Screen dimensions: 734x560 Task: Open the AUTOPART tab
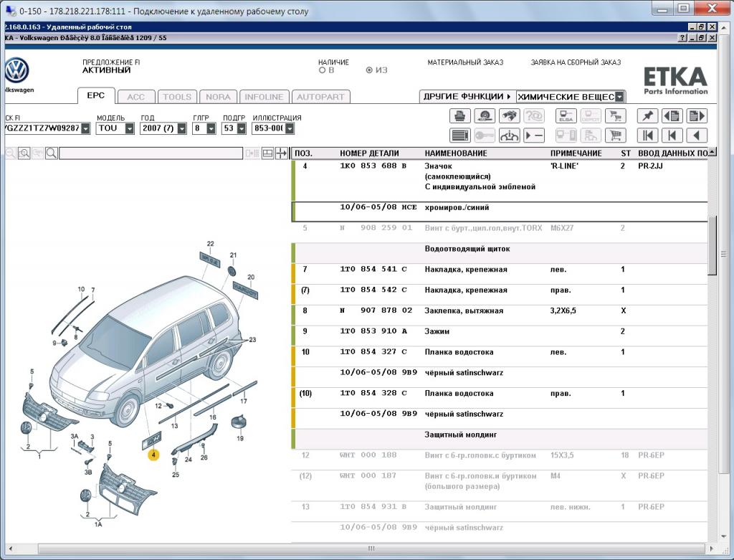point(320,97)
